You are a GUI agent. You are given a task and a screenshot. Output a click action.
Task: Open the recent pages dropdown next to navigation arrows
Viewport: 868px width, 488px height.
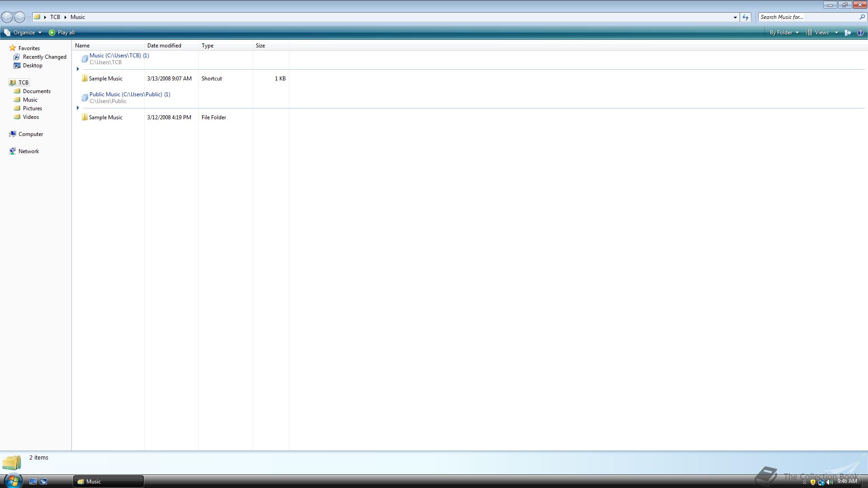point(28,18)
